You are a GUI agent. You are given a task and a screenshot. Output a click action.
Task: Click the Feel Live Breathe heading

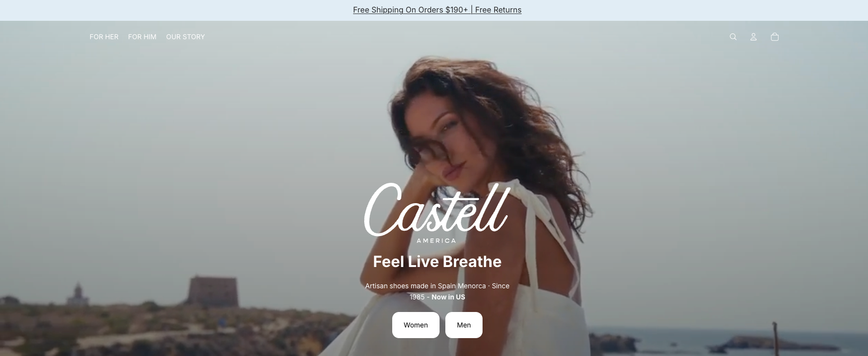437,262
